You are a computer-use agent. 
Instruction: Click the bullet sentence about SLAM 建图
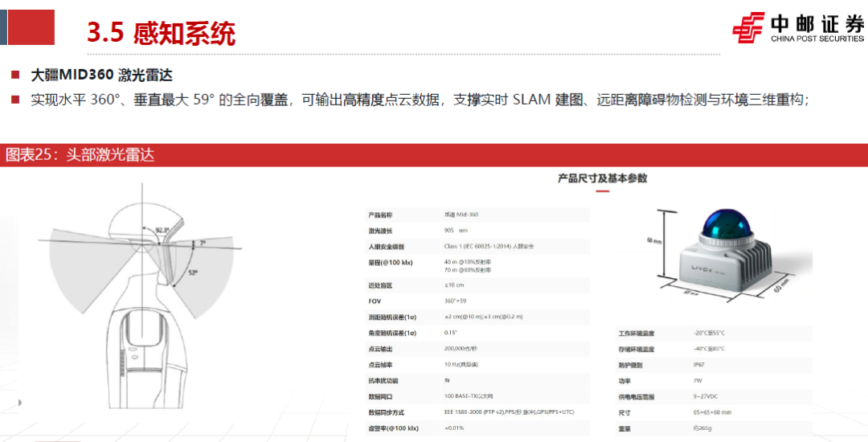pyautogui.click(x=420, y=100)
